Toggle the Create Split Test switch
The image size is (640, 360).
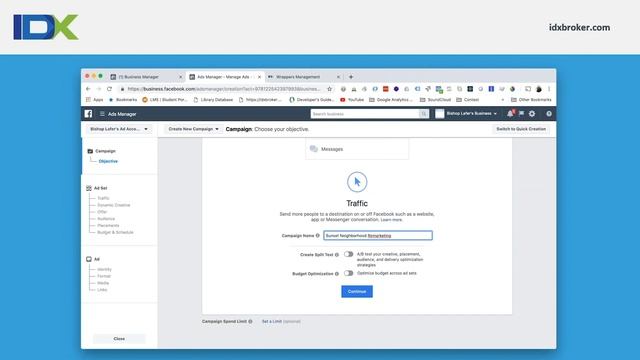(x=348, y=254)
